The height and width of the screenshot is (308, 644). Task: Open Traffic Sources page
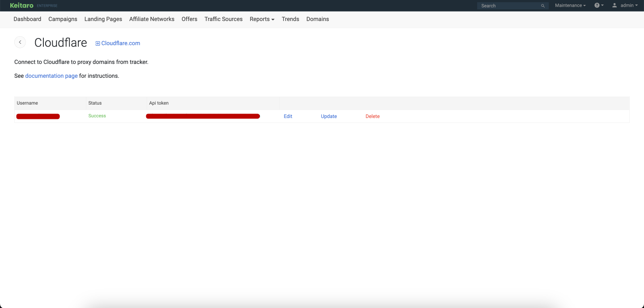(x=224, y=19)
